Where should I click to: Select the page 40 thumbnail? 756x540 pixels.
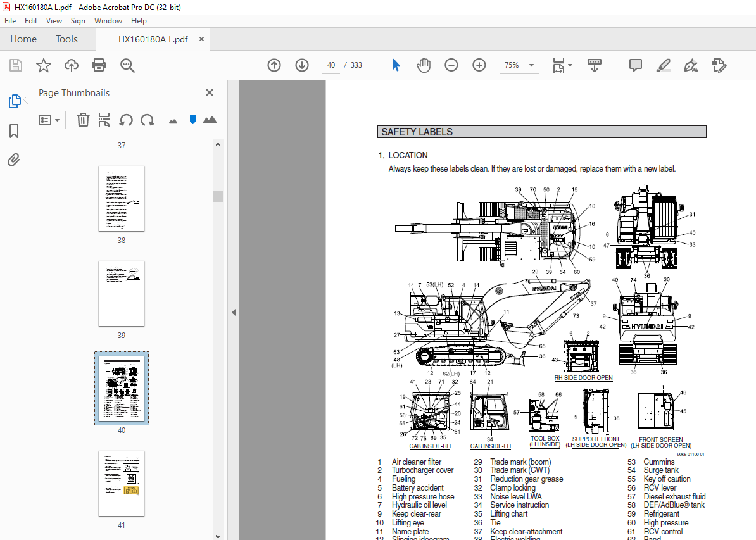(122, 389)
